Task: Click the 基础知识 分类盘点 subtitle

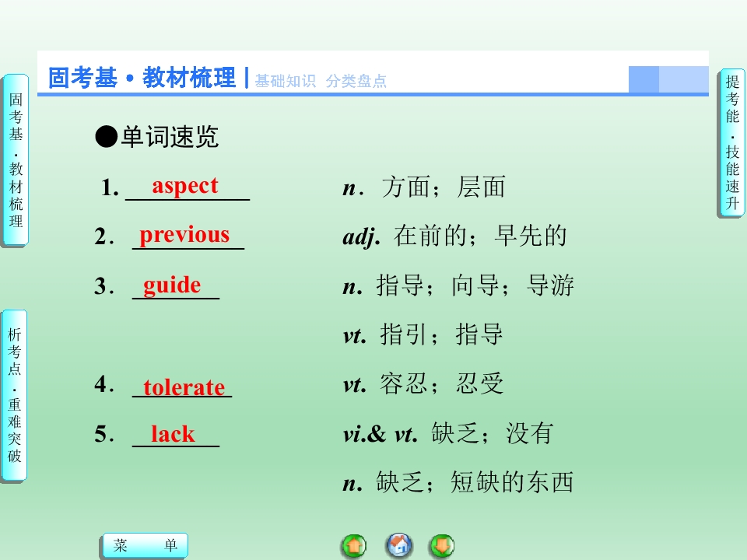Action: point(321,81)
